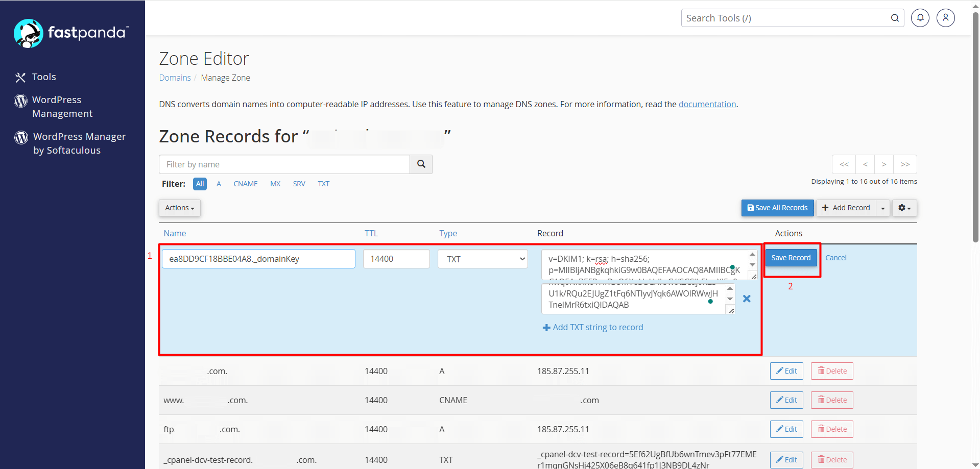Go to first page of records

click(x=844, y=164)
